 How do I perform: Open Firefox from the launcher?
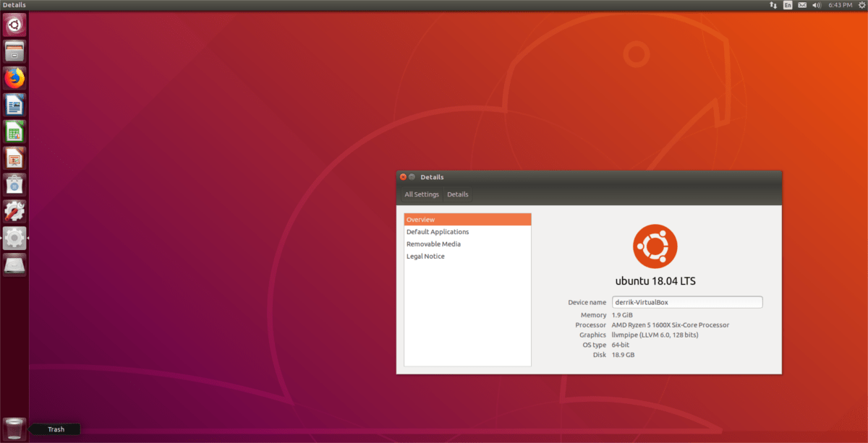pos(13,77)
